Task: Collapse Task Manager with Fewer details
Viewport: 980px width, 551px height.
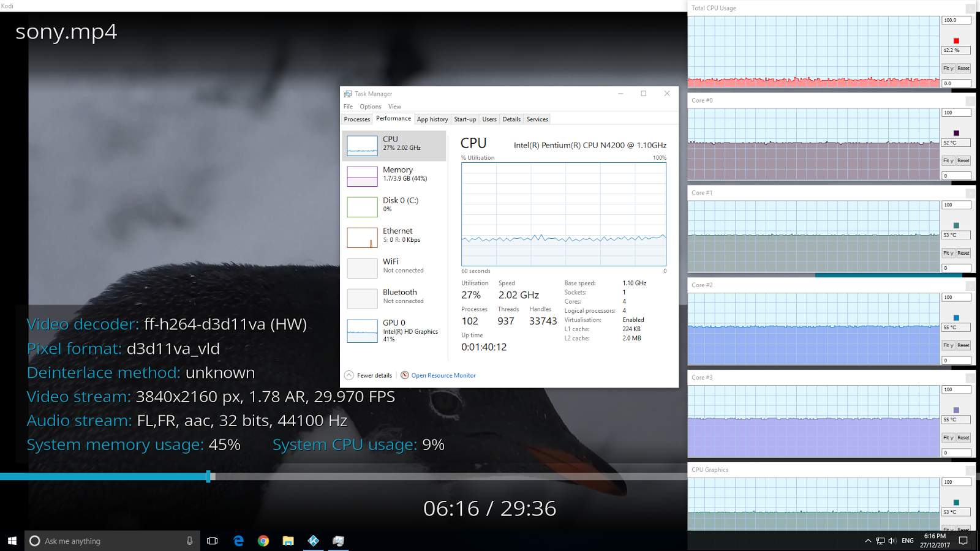Action: pyautogui.click(x=368, y=375)
